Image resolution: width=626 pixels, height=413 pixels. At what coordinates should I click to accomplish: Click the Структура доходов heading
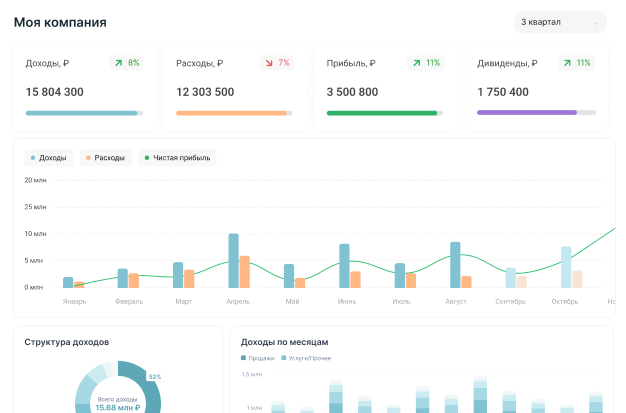67,342
